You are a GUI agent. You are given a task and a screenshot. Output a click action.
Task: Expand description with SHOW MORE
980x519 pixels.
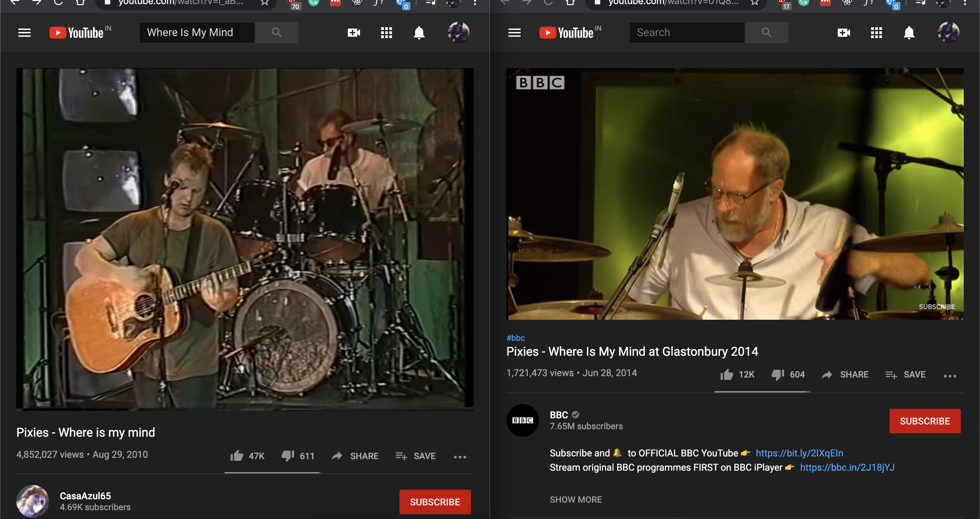(x=576, y=500)
